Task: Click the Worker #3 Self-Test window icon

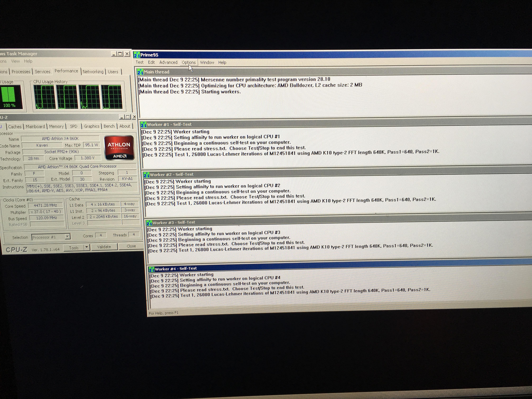Action: point(149,223)
